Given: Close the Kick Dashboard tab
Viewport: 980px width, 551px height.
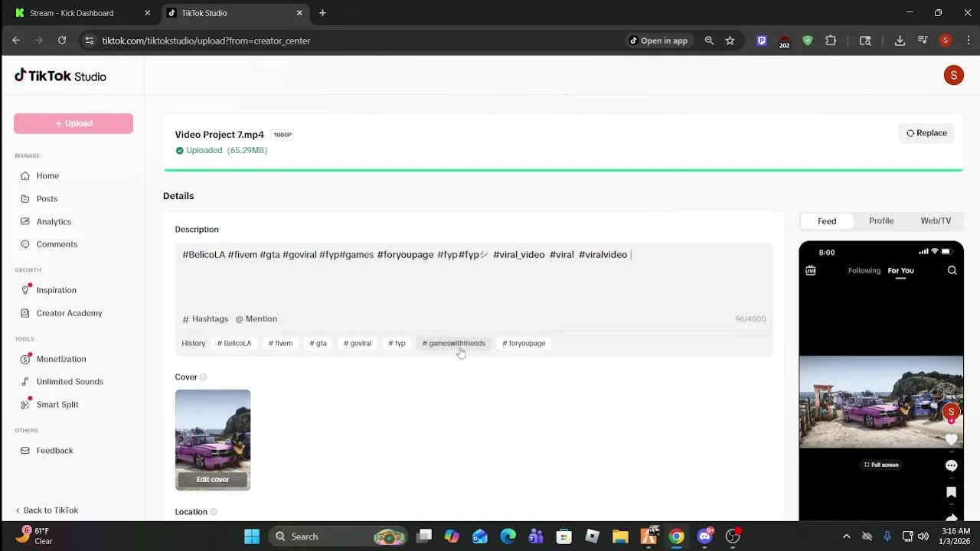Looking at the screenshot, I should [x=148, y=13].
